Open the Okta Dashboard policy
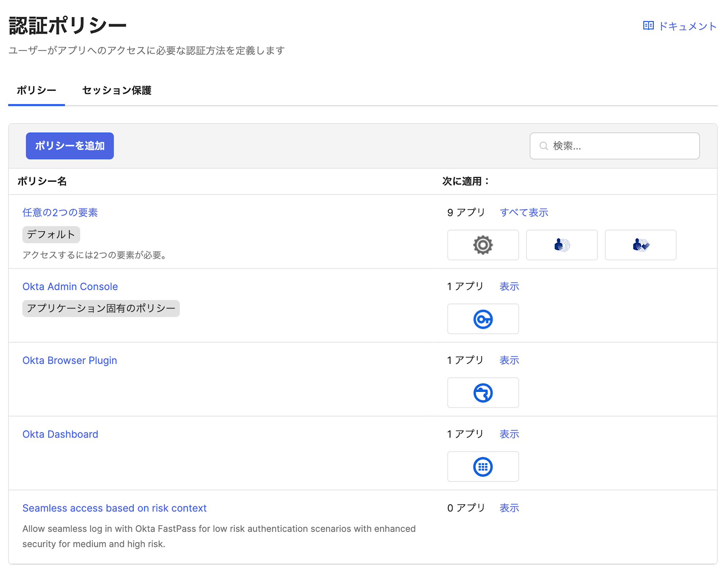Image resolution: width=728 pixels, height=578 pixels. (x=60, y=434)
